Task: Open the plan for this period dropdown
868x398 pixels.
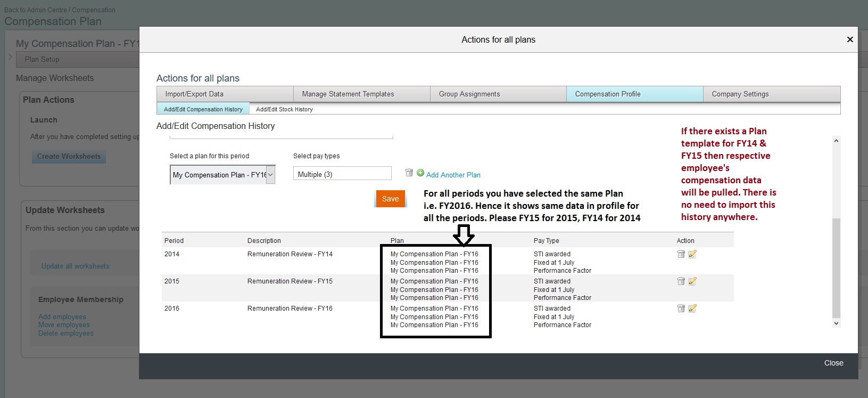Action: click(222, 175)
